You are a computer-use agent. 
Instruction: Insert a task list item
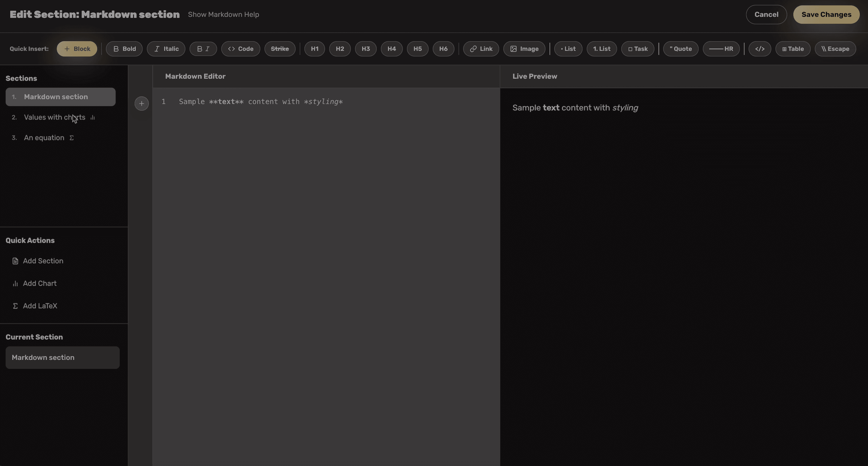(x=637, y=49)
